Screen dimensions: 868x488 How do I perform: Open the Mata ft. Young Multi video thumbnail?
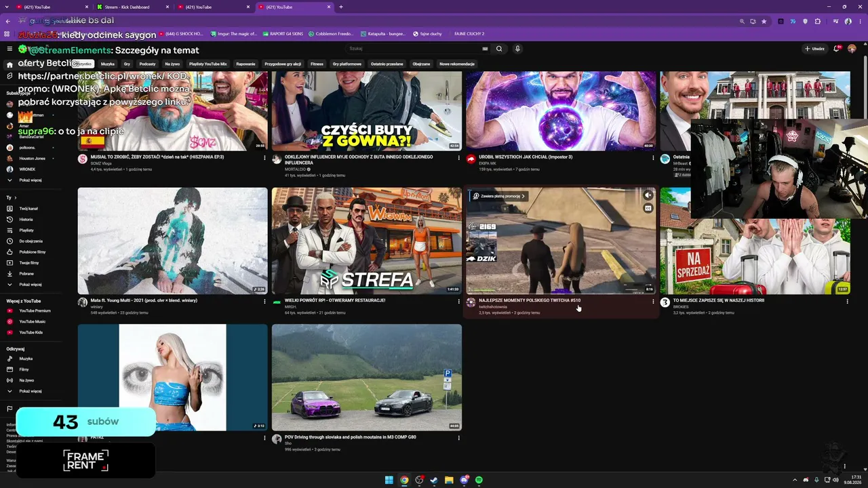point(172,241)
